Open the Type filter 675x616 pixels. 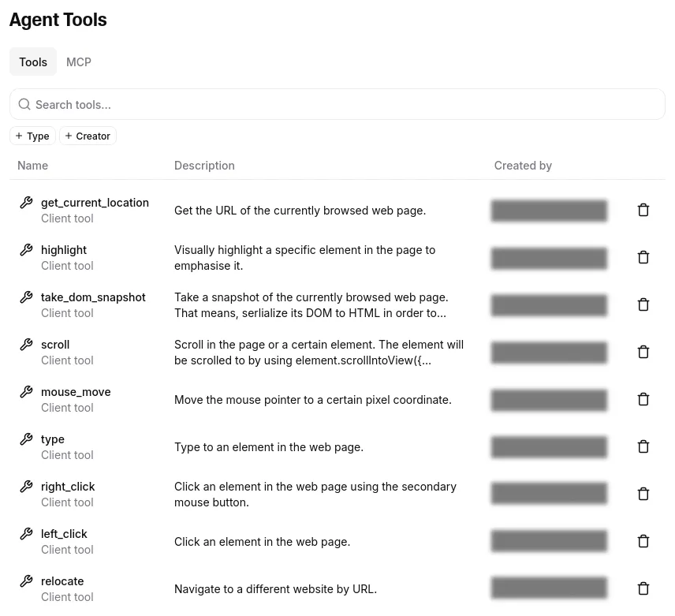click(32, 136)
